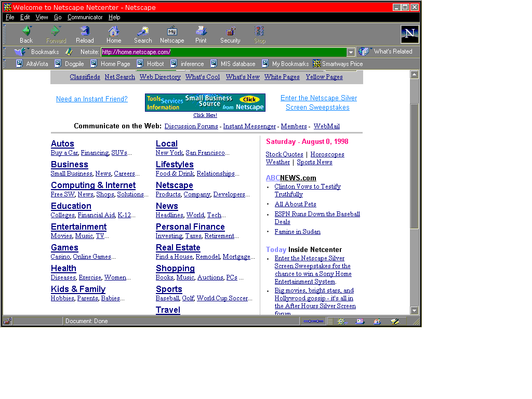
Task: Click the My Netscape toolbar icon
Action: coord(172,35)
